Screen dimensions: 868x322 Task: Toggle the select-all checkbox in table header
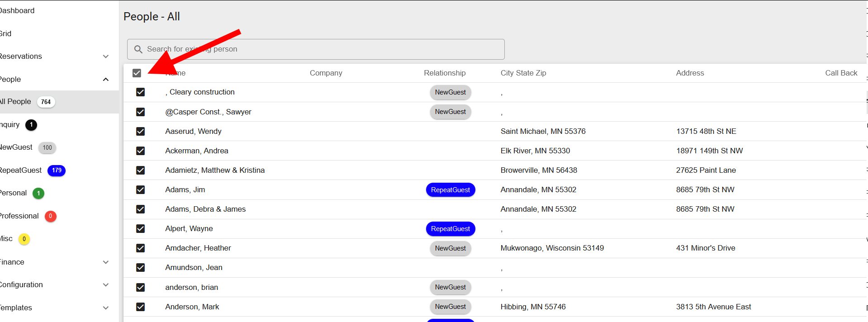click(x=137, y=73)
